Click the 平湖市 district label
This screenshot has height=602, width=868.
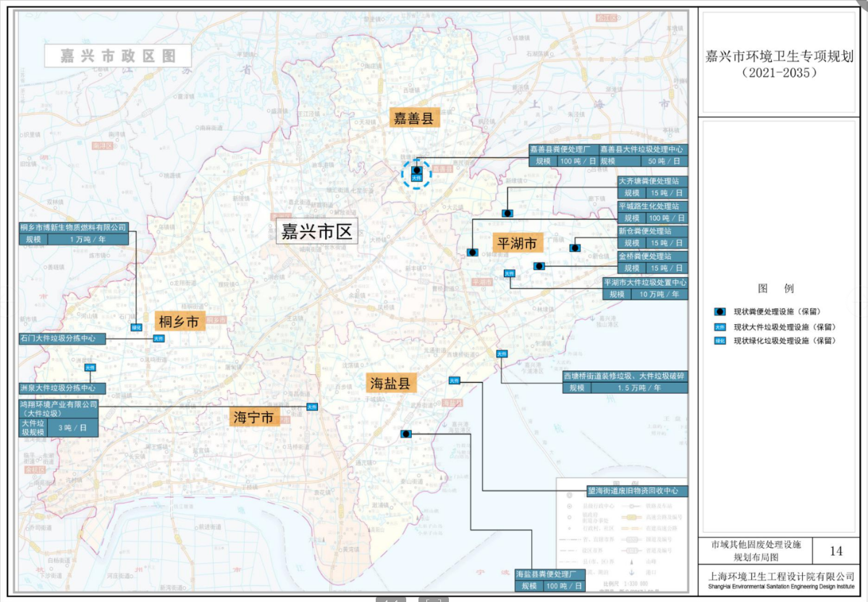pyautogui.click(x=517, y=243)
